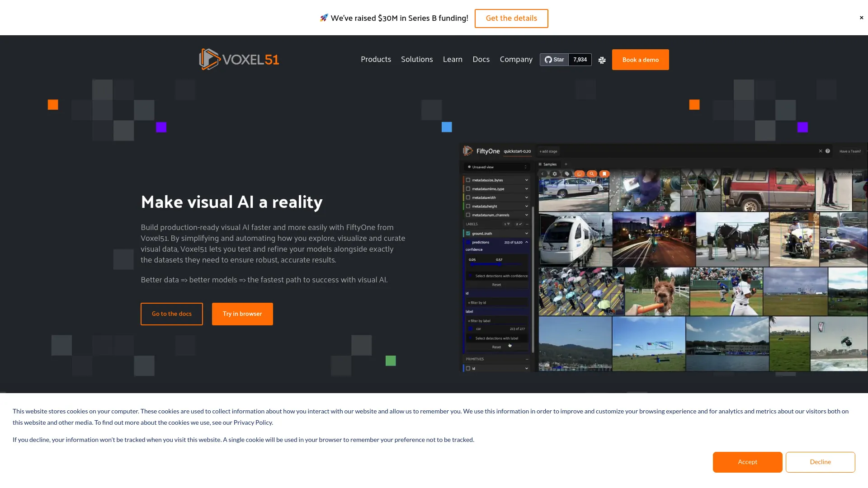This screenshot has height=488, width=868.
Task: Expand the metadata.size_bytes field dropdown
Action: [x=526, y=180]
